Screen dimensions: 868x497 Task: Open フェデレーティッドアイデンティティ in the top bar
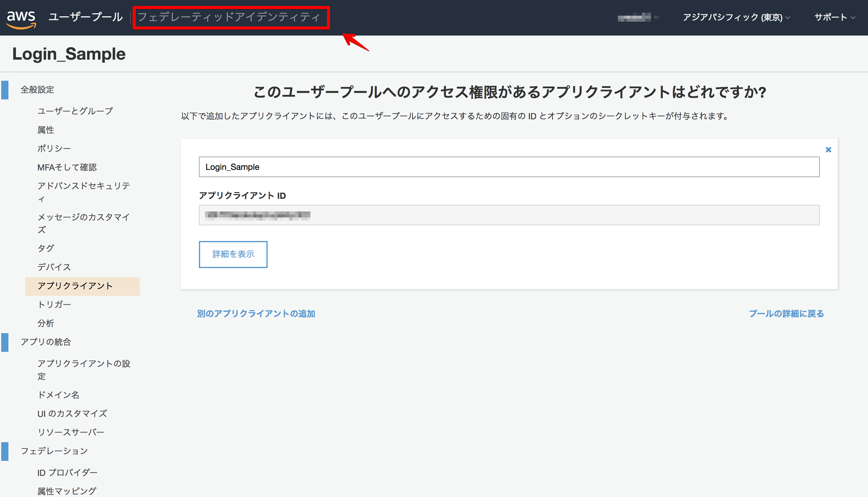pos(229,17)
